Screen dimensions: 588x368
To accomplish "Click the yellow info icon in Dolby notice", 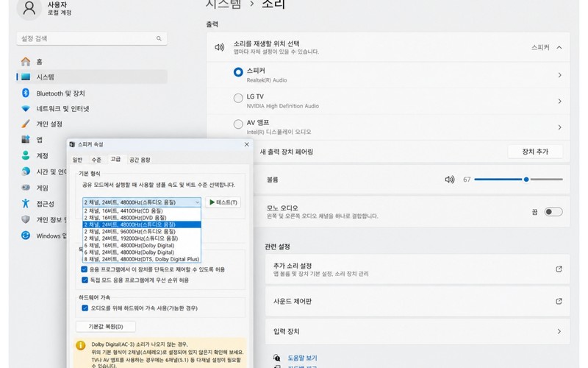I will 80,345.
